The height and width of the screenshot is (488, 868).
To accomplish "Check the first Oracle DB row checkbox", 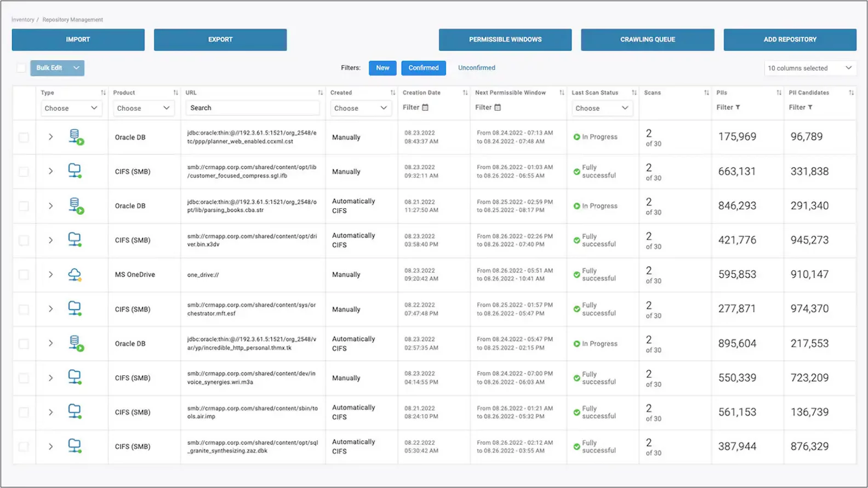I will [24, 137].
